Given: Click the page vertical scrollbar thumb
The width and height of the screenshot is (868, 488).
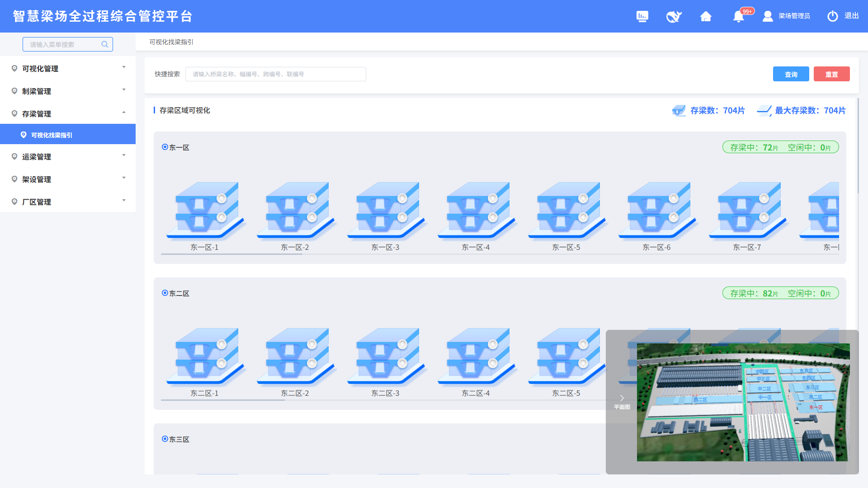Looking at the screenshot, I should click(858, 145).
